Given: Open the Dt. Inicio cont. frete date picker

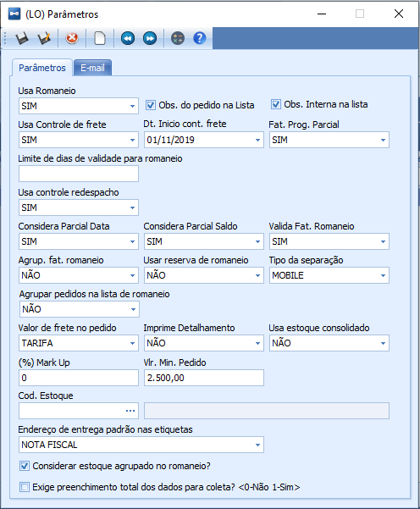Looking at the screenshot, I should (x=257, y=141).
